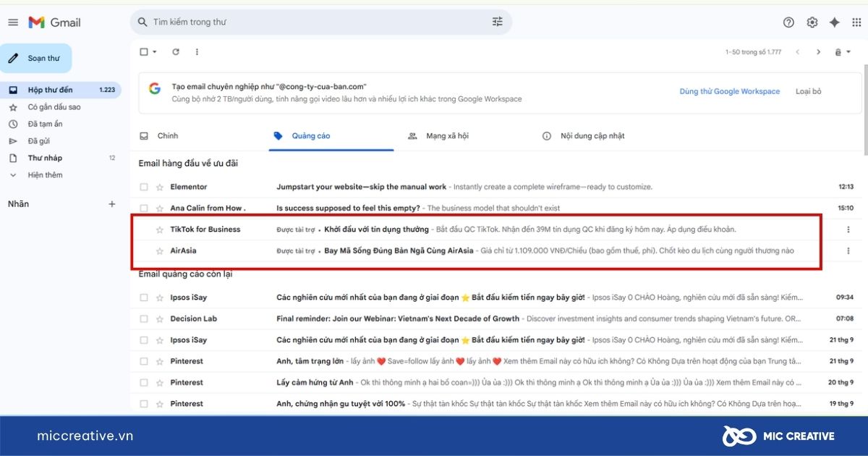Star the TikTok for Business ad

pos(160,230)
